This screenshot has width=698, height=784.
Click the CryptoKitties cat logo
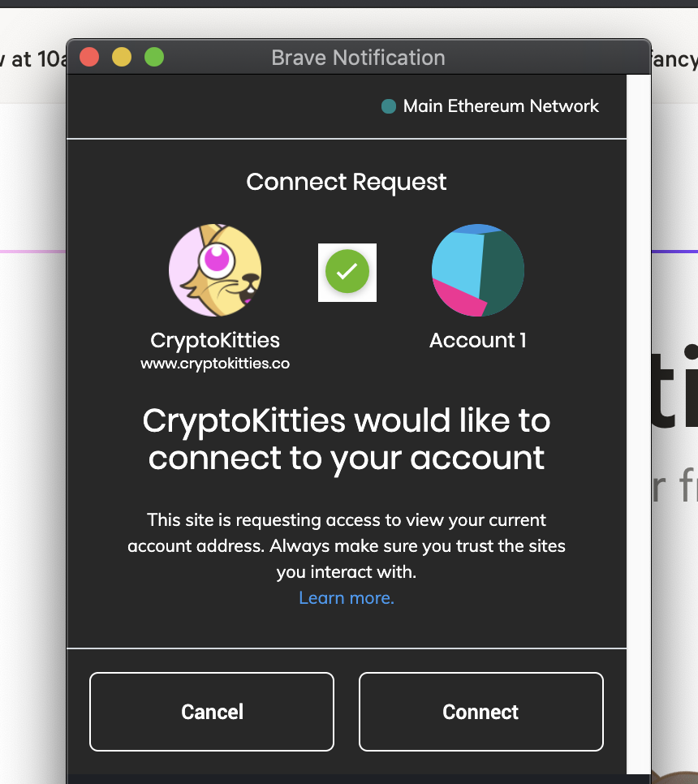[x=215, y=270]
